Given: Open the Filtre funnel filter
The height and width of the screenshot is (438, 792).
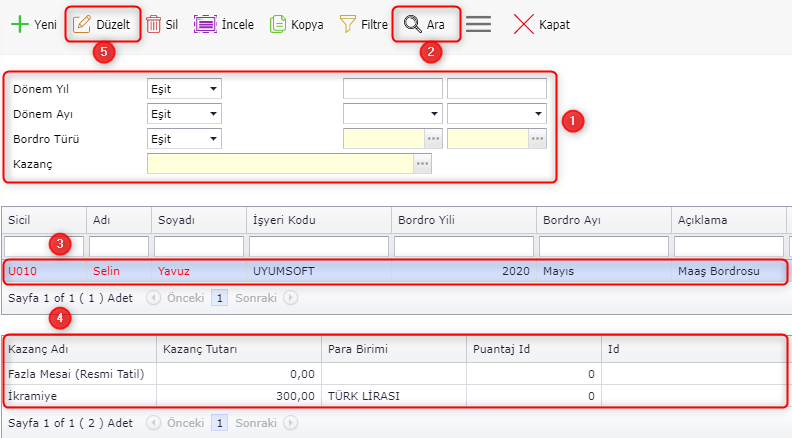Looking at the screenshot, I should 348,25.
